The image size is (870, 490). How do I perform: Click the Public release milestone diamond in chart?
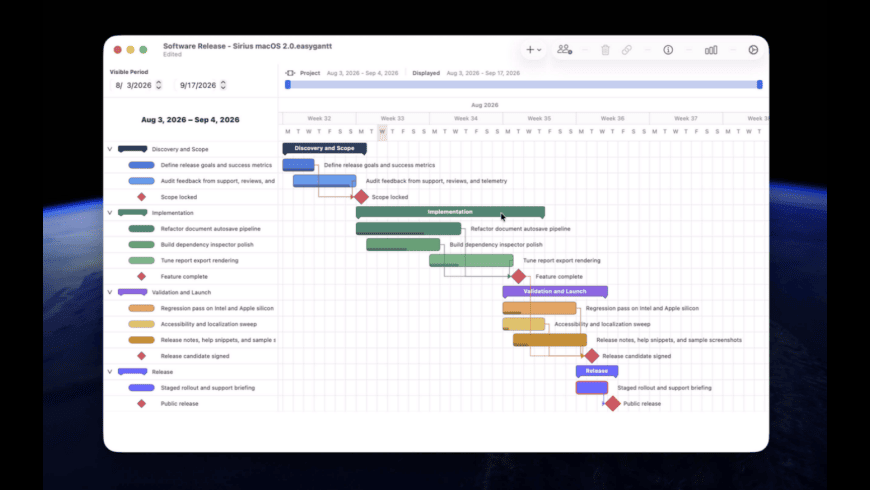(613, 403)
